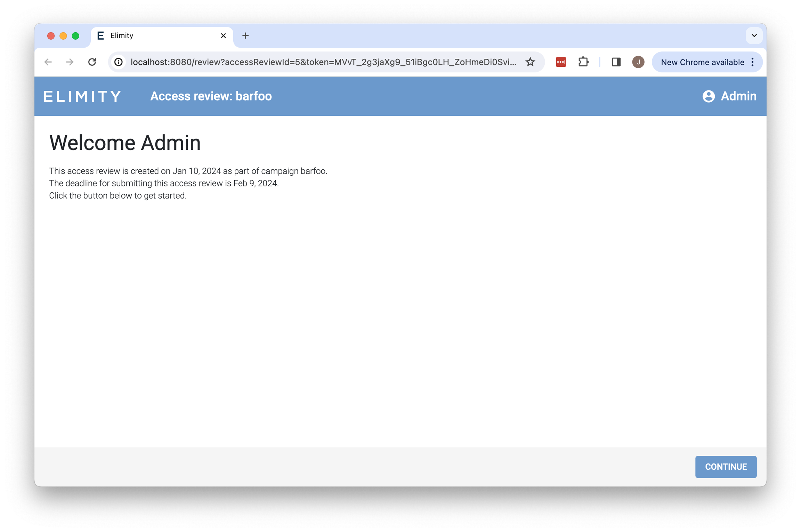Click the Admin username label
Screen dimensions: 801x532
click(x=738, y=96)
